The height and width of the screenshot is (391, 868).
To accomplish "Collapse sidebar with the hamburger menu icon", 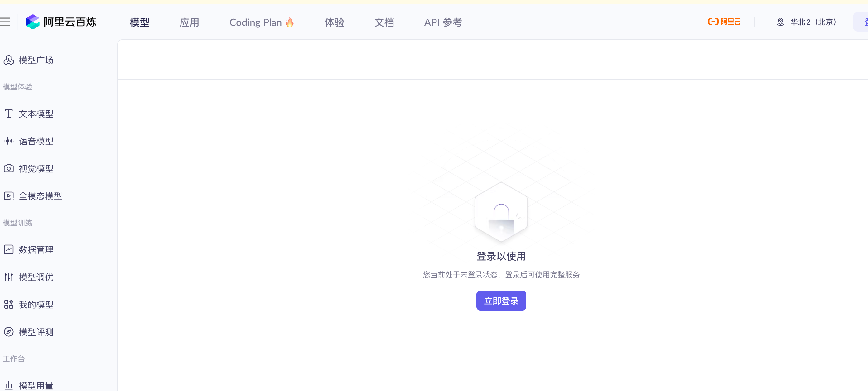I will (x=5, y=22).
